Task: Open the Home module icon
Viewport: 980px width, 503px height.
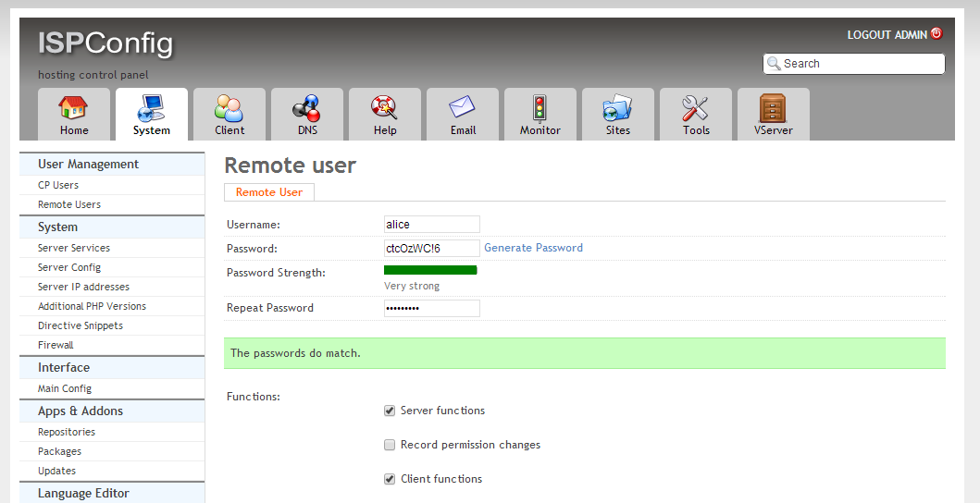Action: 74,108
